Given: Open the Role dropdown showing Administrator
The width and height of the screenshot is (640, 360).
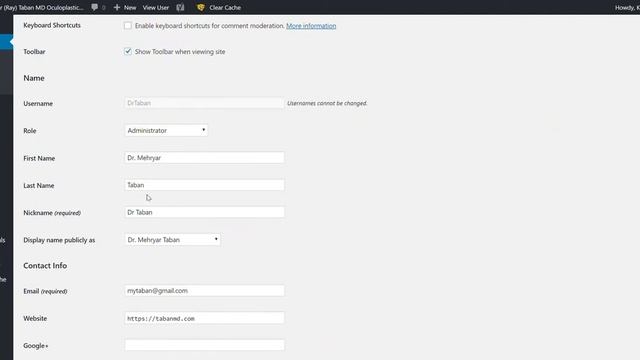Looking at the screenshot, I should [x=166, y=130].
